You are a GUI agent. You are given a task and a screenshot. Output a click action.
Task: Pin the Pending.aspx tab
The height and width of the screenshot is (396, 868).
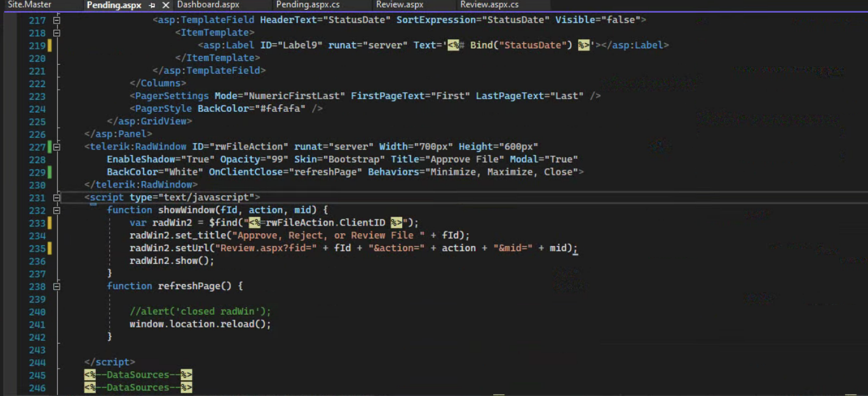point(152,5)
